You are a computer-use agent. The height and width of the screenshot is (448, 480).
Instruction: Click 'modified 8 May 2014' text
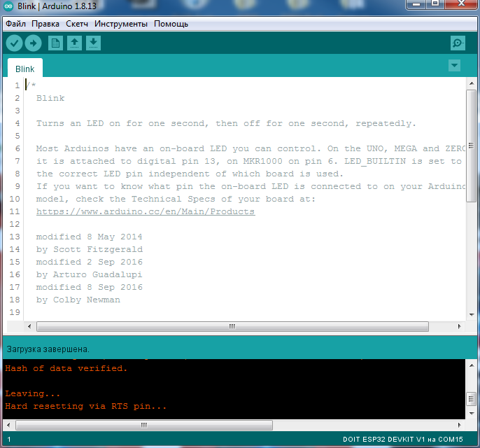[89, 237]
